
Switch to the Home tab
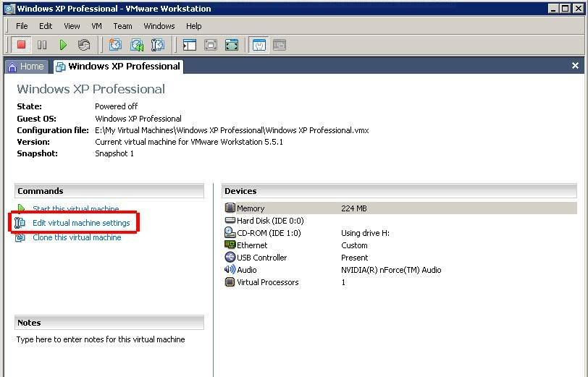[x=25, y=67]
